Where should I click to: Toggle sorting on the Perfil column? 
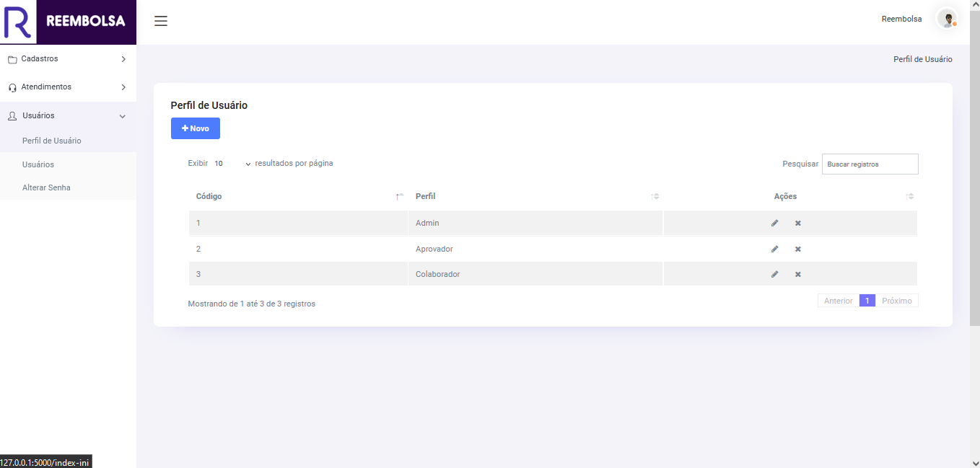655,195
